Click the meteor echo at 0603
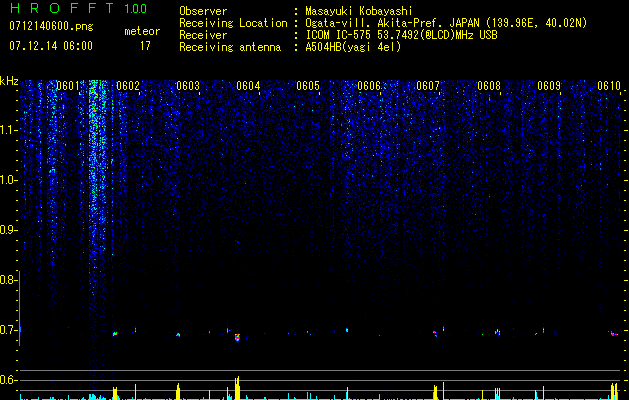Image resolution: width=629 pixels, height=400 pixels. tap(178, 335)
